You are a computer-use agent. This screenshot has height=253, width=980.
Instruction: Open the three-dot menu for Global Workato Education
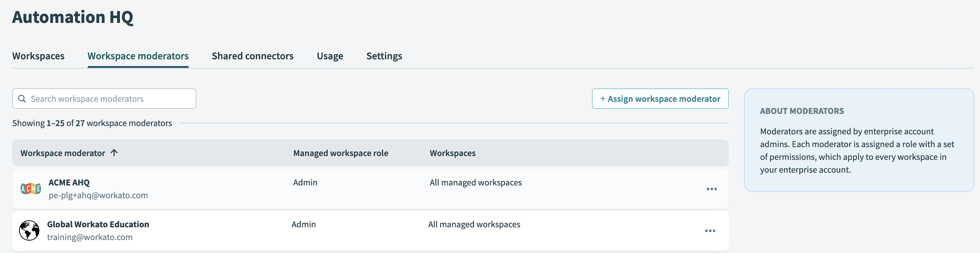(x=710, y=231)
